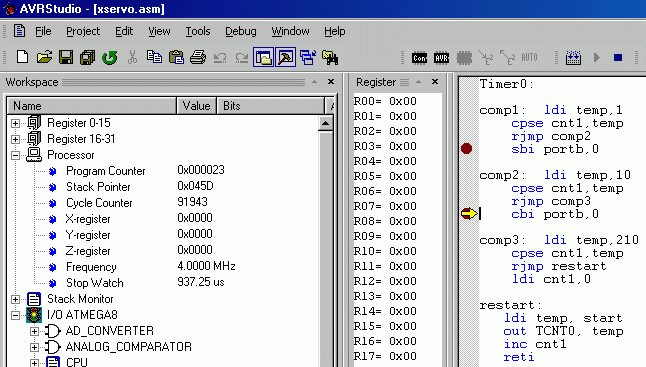This screenshot has height=367, width=646.
Task: Click the Save All stacked disks icon
Action: tap(87, 57)
